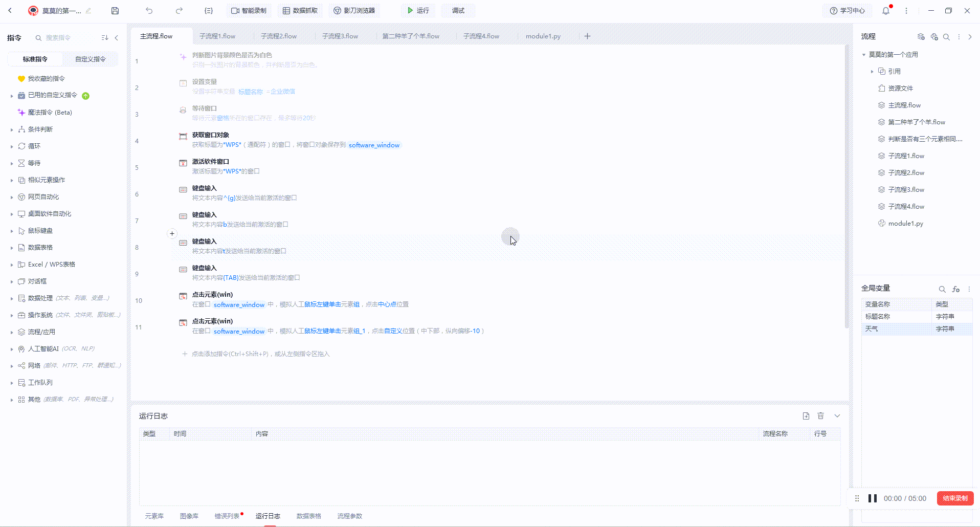The image size is (980, 527).
Task: Switch to 自定义指令 command list
Action: [x=90, y=59]
